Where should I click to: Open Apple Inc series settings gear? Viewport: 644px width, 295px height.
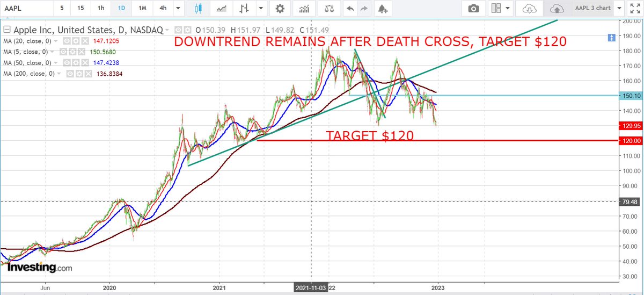187,30
